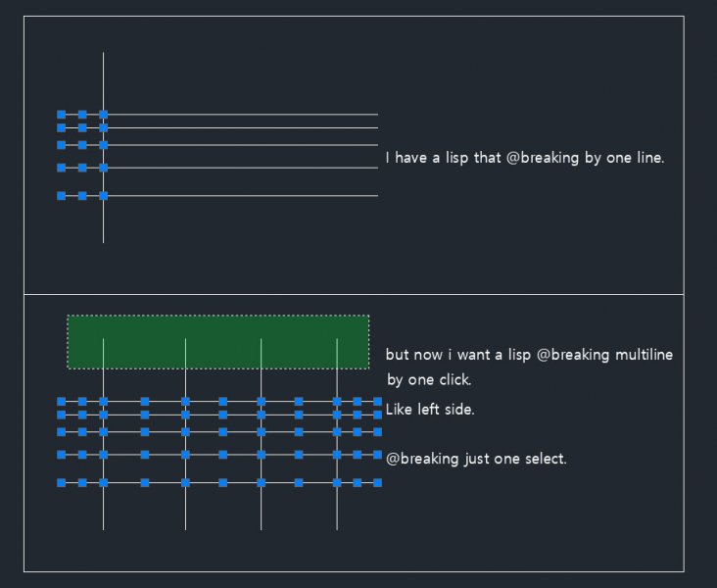Viewport: 717px width, 588px height.
Task: Click the "by one click." text
Action: (x=428, y=380)
